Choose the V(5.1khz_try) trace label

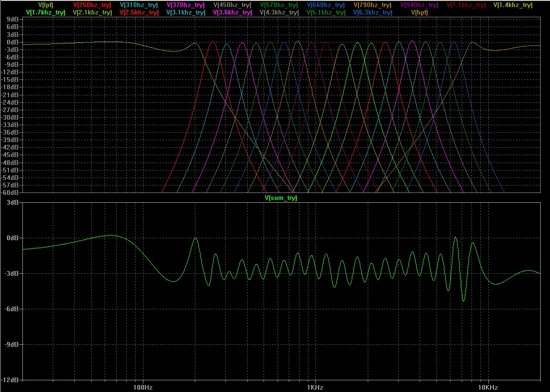tap(326, 12)
